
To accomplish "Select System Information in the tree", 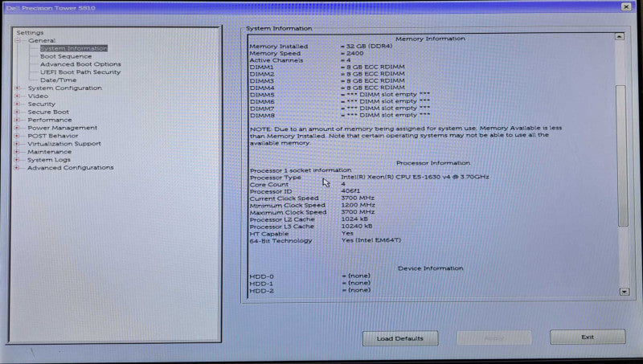I will 74,48.
